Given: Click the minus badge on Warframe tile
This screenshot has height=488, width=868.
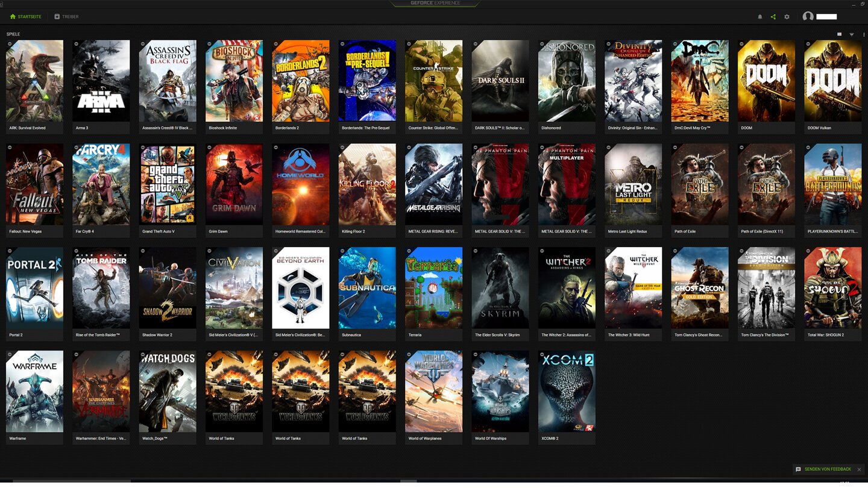Looking at the screenshot, I should click(10, 355).
